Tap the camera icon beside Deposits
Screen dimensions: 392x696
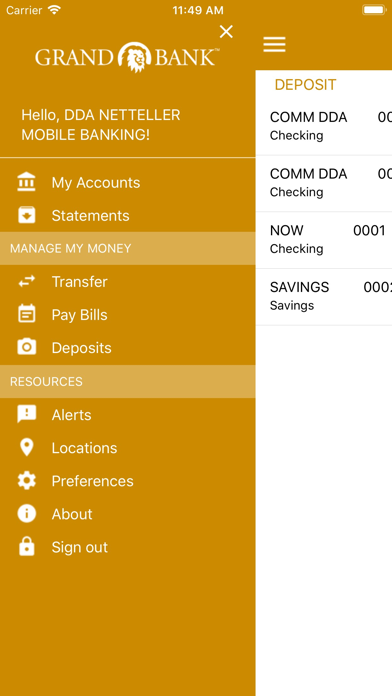pos(26,347)
